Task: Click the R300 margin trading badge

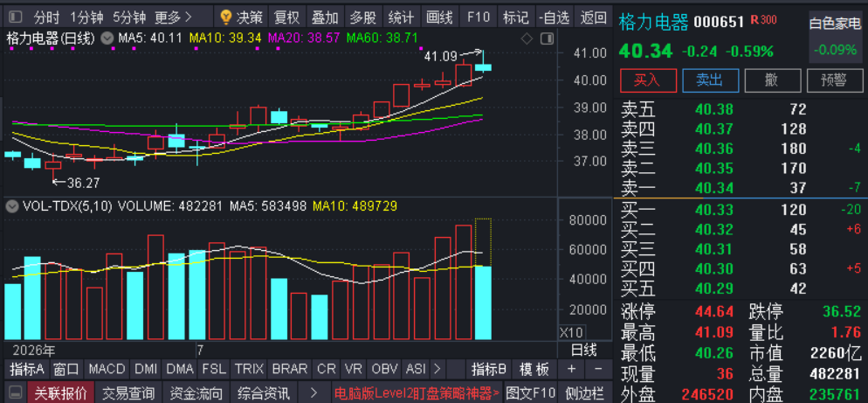Action: [763, 20]
